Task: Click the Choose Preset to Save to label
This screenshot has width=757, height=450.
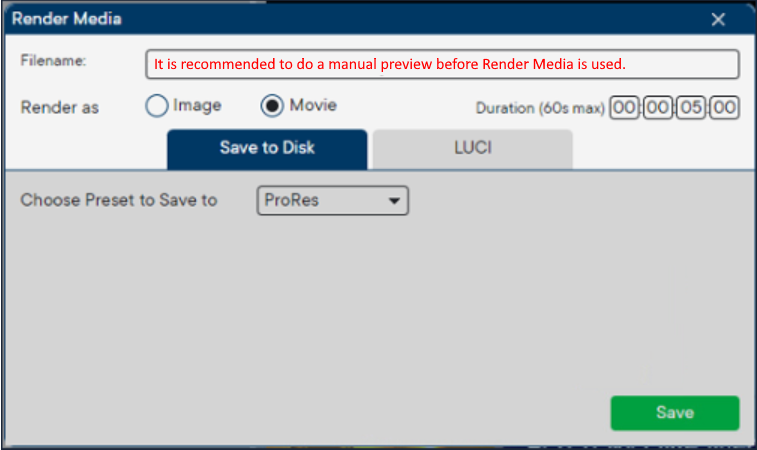Action: point(119,200)
